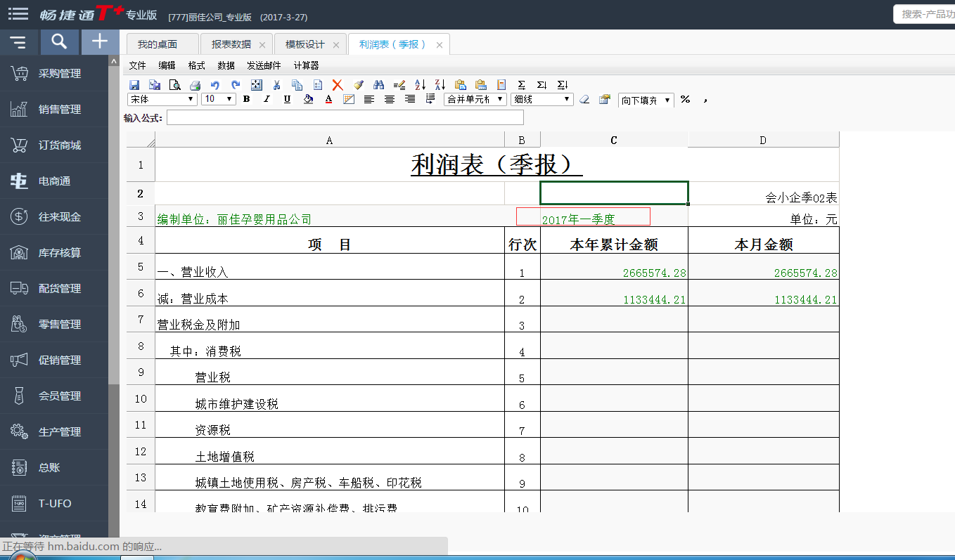The image size is (955, 560).
Task: Undo the last edit
Action: [x=215, y=85]
